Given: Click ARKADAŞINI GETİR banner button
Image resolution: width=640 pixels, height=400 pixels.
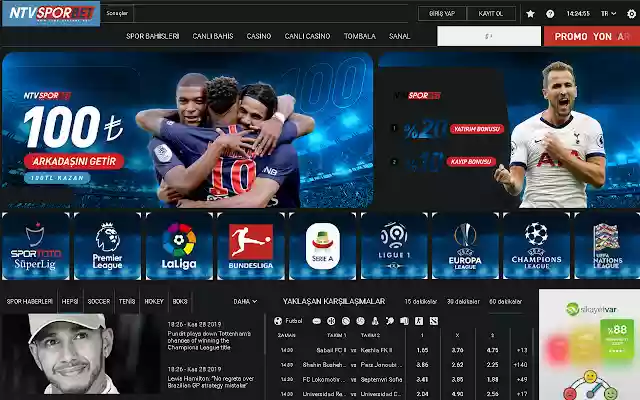Looking at the screenshot, I should (x=74, y=161).
